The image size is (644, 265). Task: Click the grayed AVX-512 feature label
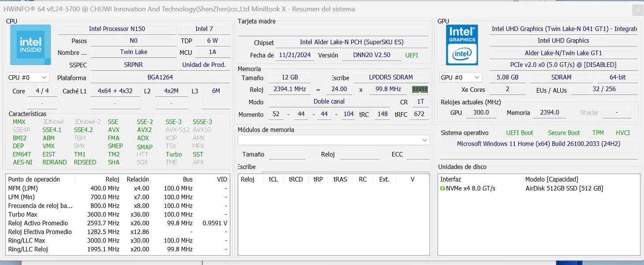178,130
